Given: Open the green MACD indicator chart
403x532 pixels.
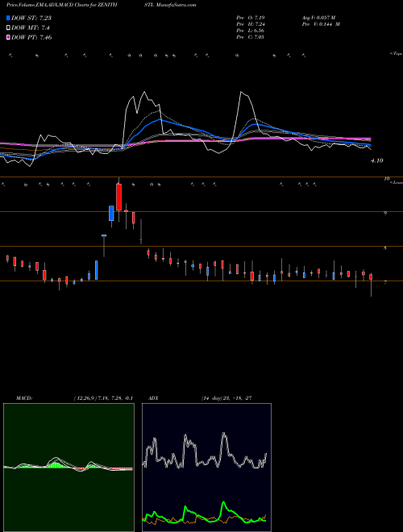Looking at the screenshot, I should click(x=69, y=468).
